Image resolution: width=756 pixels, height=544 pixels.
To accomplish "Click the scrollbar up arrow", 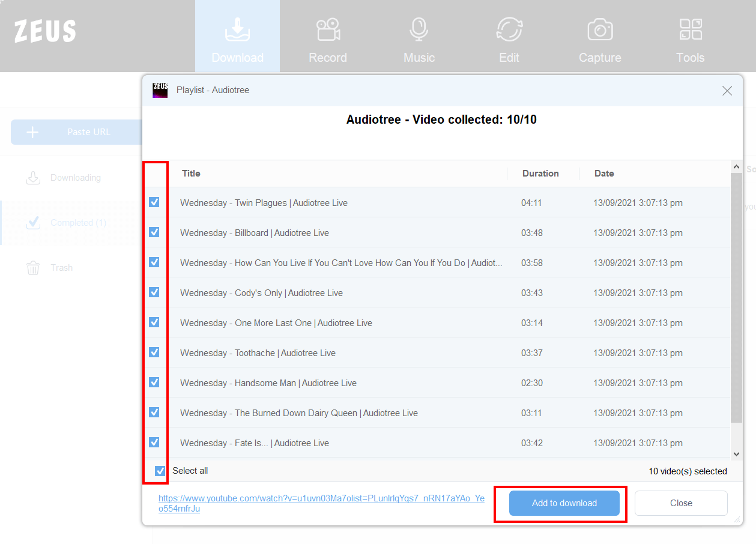I will click(736, 167).
